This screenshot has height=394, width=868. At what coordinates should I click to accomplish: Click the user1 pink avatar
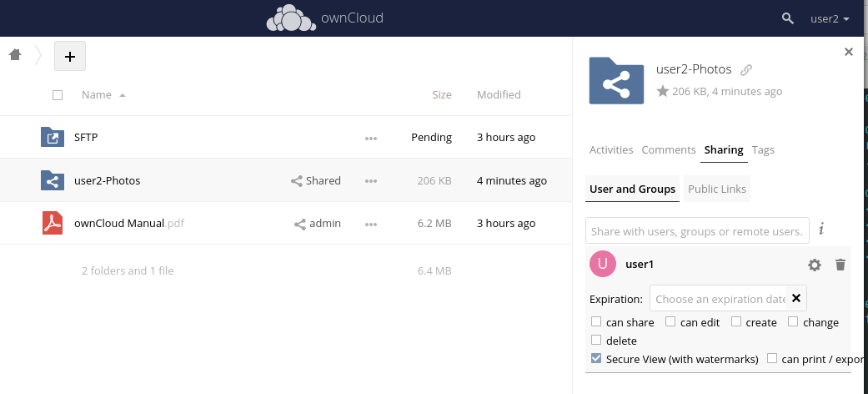603,264
